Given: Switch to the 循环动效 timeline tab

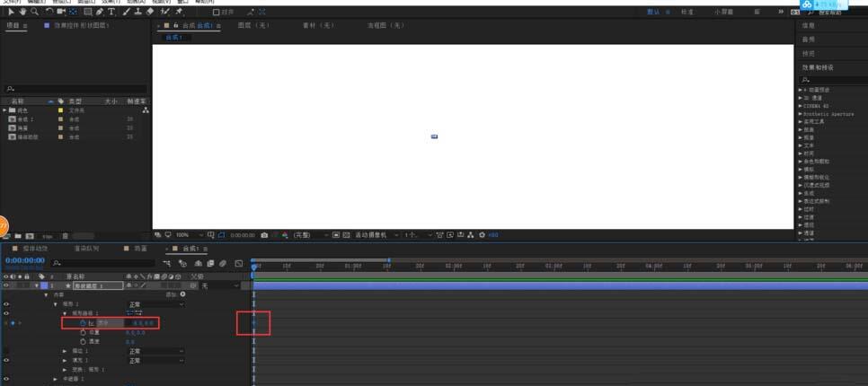Looking at the screenshot, I should pyautogui.click(x=35, y=249).
